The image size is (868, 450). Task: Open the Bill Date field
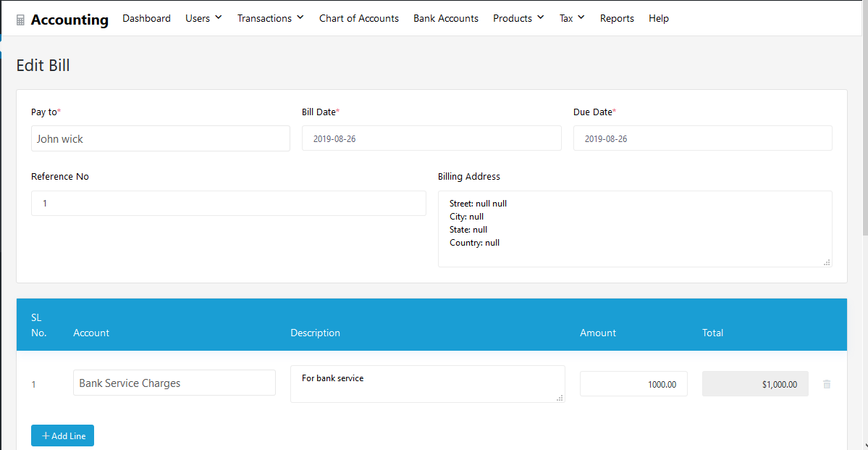[x=431, y=138]
